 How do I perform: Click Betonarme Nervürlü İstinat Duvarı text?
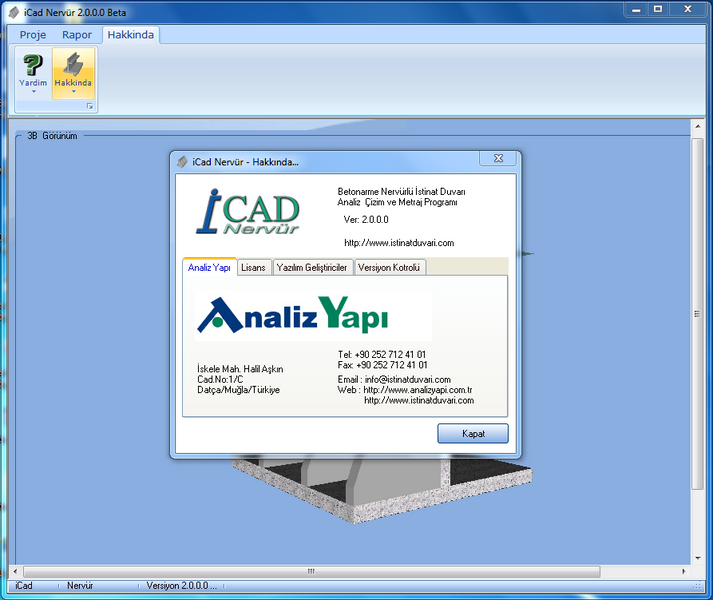pyautogui.click(x=401, y=192)
